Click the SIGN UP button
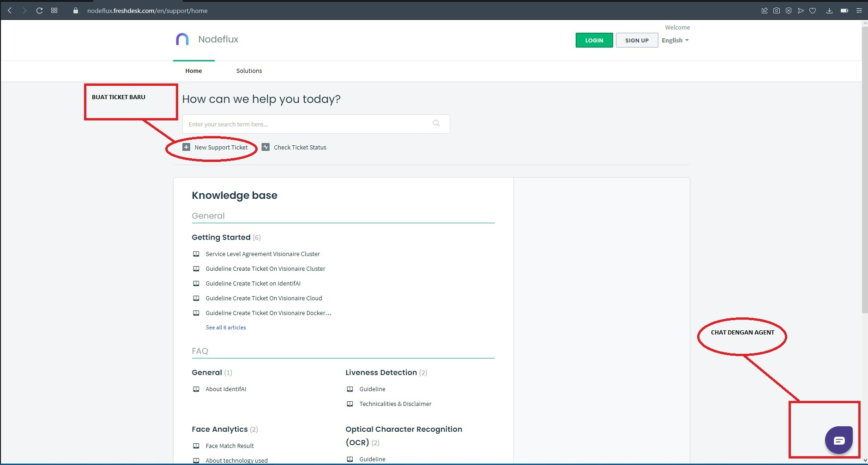The height and width of the screenshot is (465, 868). [637, 40]
